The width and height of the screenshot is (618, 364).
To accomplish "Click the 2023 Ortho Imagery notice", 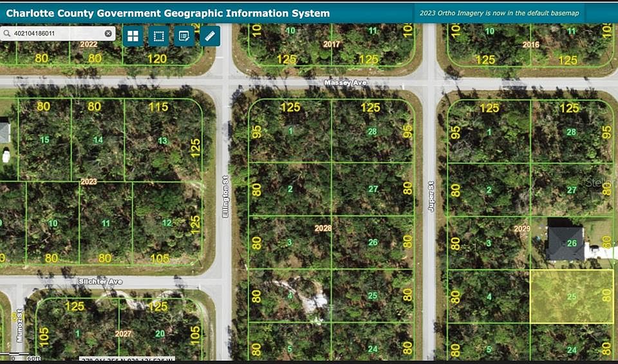I will point(499,13).
